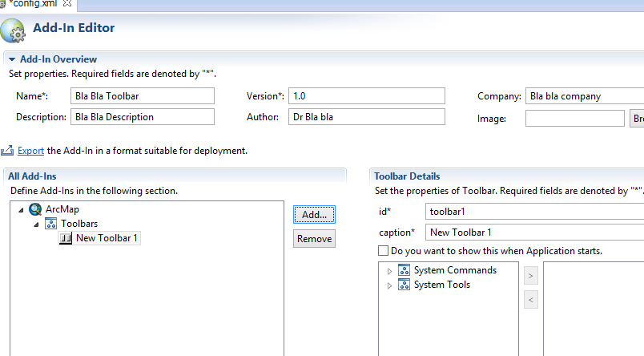Click the image browse button

click(637, 119)
